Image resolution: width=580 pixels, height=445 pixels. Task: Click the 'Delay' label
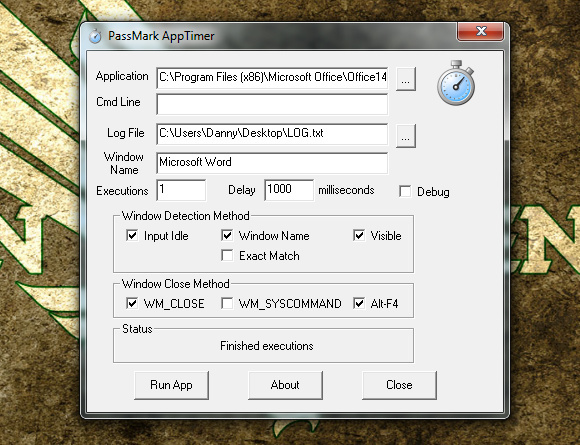coord(242,190)
